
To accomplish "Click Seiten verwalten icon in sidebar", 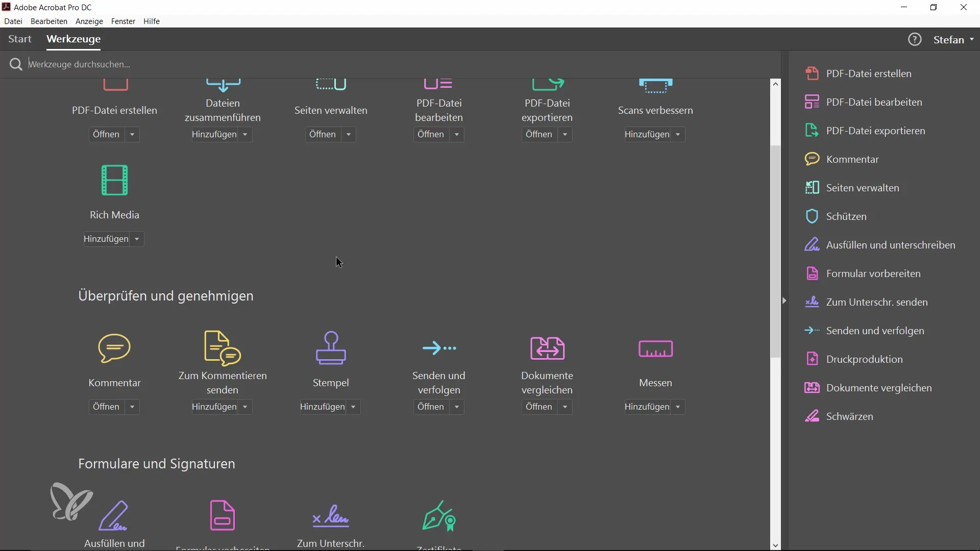I will (812, 188).
